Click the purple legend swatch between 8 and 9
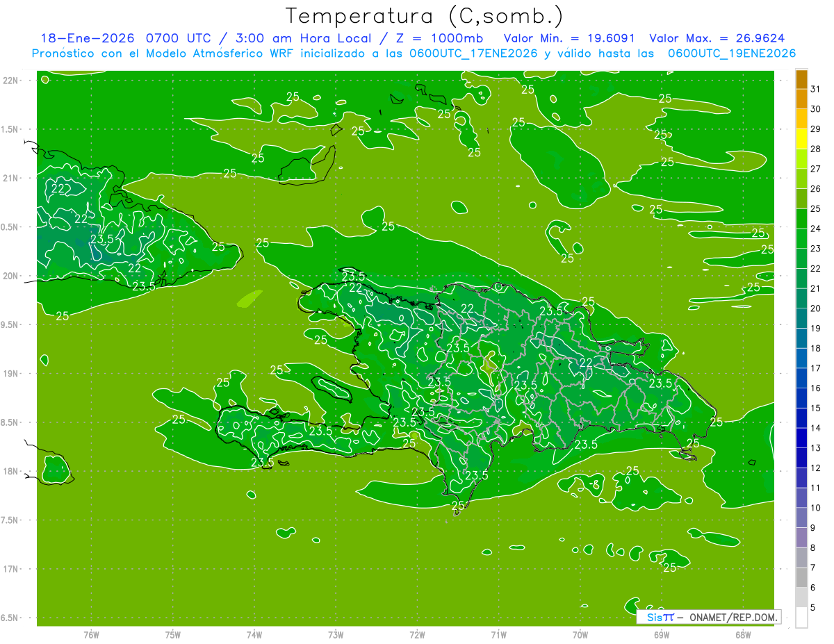The width and height of the screenshot is (834, 644). point(801,538)
